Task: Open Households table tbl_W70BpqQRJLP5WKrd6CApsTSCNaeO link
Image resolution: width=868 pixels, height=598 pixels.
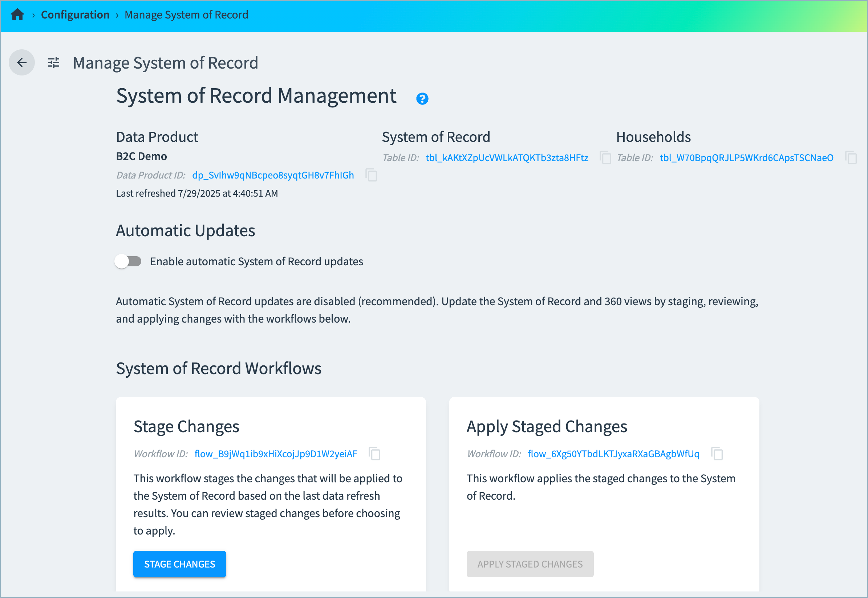Action: click(x=746, y=158)
